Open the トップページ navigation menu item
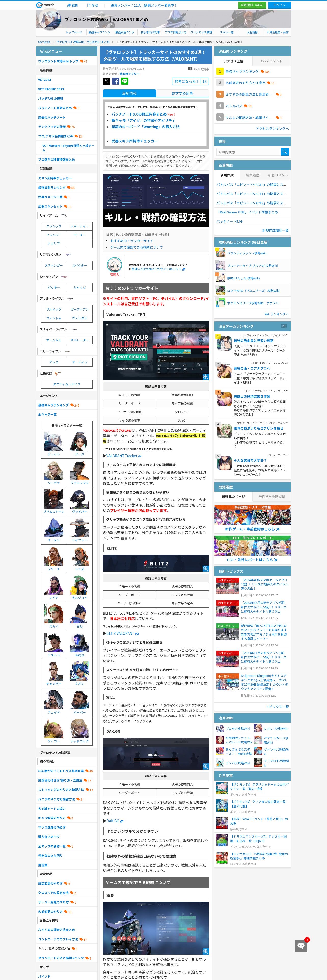The image size is (327, 980). click(74, 32)
